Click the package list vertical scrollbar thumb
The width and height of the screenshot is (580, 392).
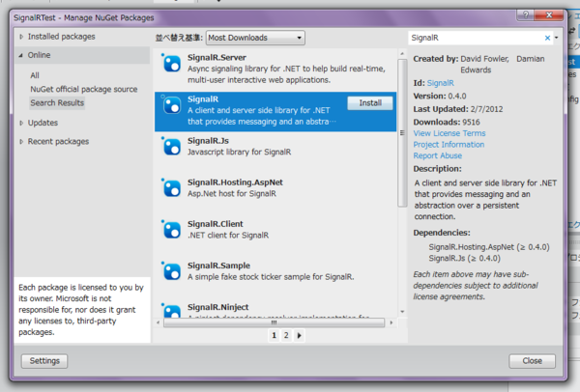pos(402,133)
